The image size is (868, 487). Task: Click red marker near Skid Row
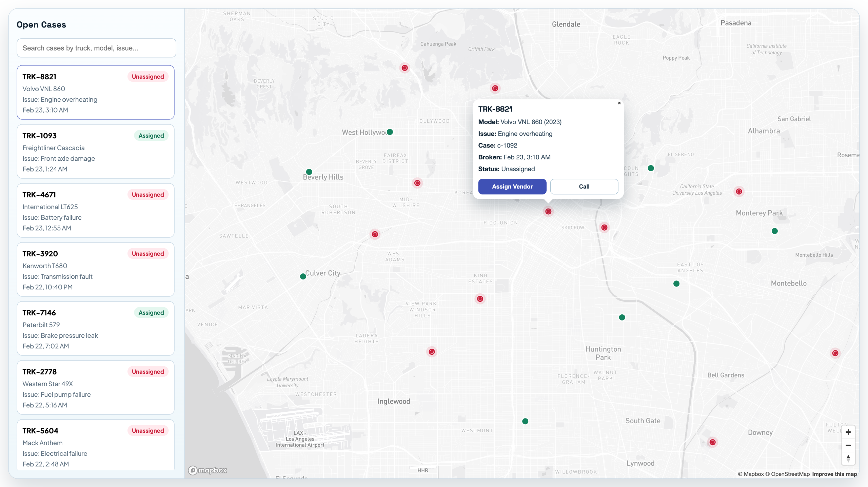pyautogui.click(x=604, y=228)
